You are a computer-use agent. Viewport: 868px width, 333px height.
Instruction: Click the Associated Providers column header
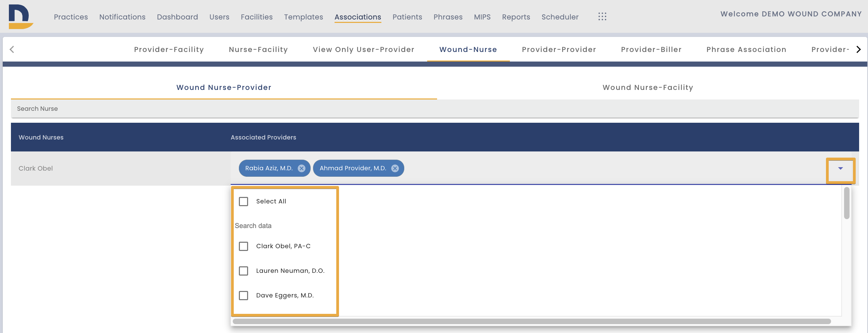click(263, 137)
